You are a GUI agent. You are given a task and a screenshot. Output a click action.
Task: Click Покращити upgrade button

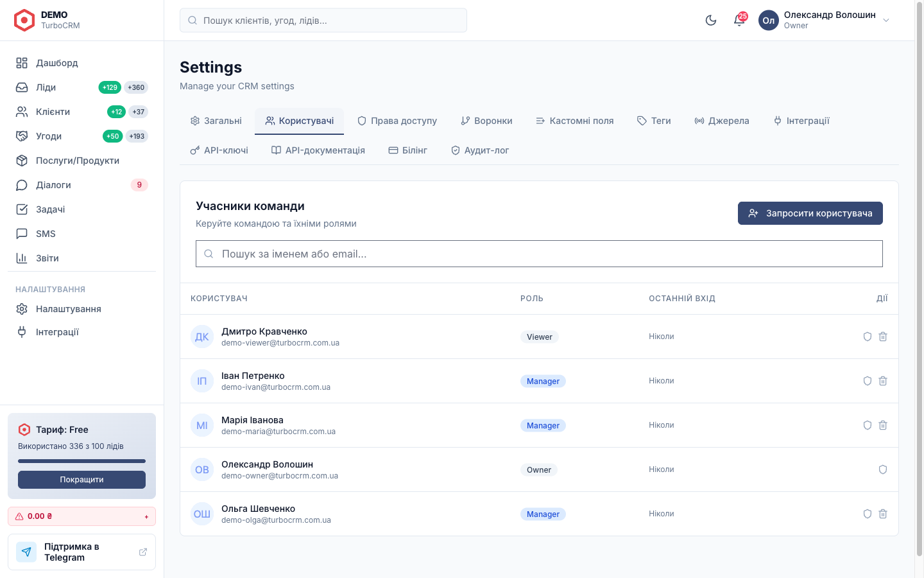(81, 480)
